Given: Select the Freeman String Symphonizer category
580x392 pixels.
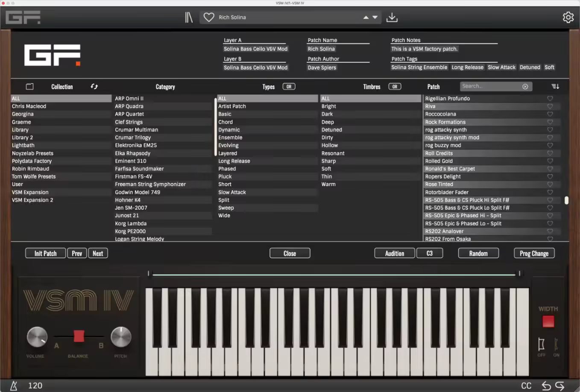Looking at the screenshot, I should [x=150, y=184].
